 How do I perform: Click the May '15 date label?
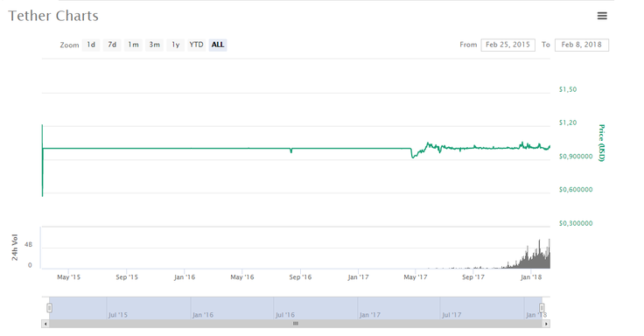tap(68, 277)
